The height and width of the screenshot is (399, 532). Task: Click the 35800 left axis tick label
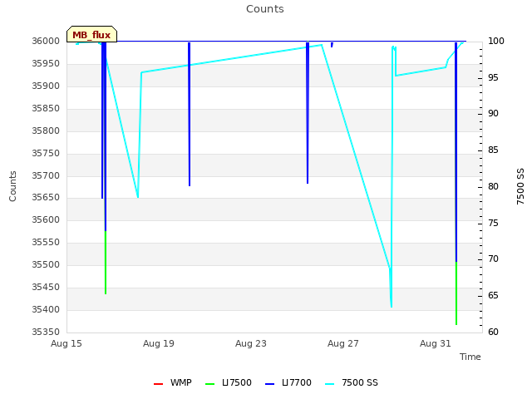click(x=46, y=131)
